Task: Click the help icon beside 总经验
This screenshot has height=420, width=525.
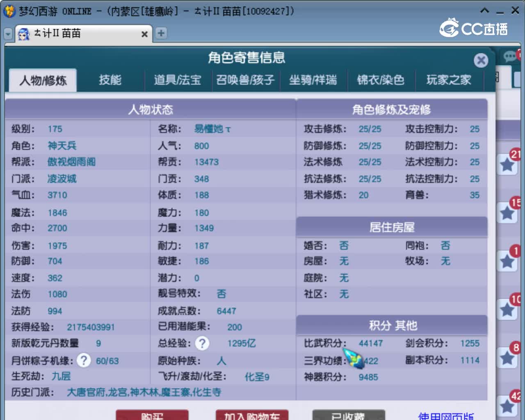Action: tap(202, 343)
